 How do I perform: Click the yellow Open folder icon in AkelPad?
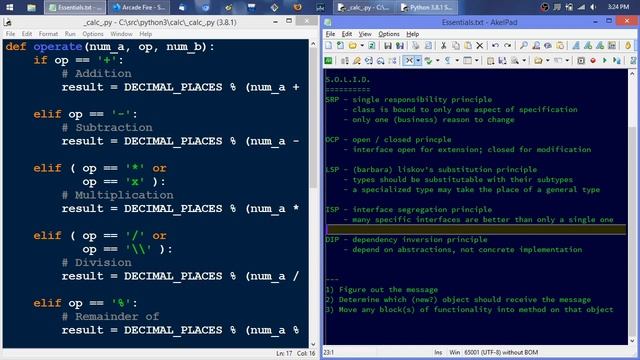[x=353, y=45]
